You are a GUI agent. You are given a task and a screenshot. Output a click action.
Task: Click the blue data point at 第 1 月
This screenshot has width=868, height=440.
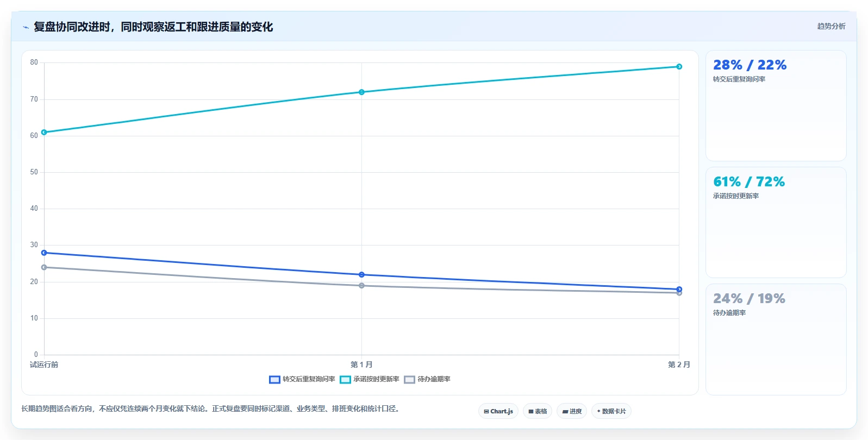click(361, 275)
